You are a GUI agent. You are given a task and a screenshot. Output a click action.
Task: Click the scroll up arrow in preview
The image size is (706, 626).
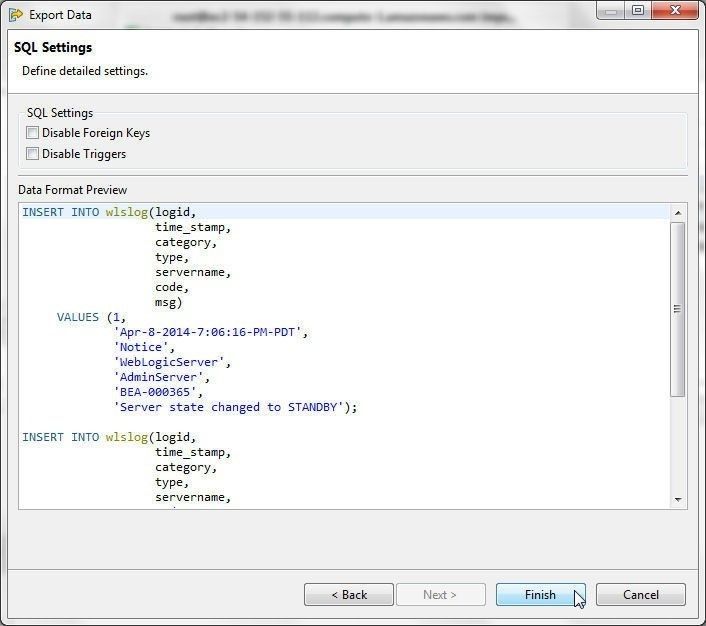[x=678, y=213]
